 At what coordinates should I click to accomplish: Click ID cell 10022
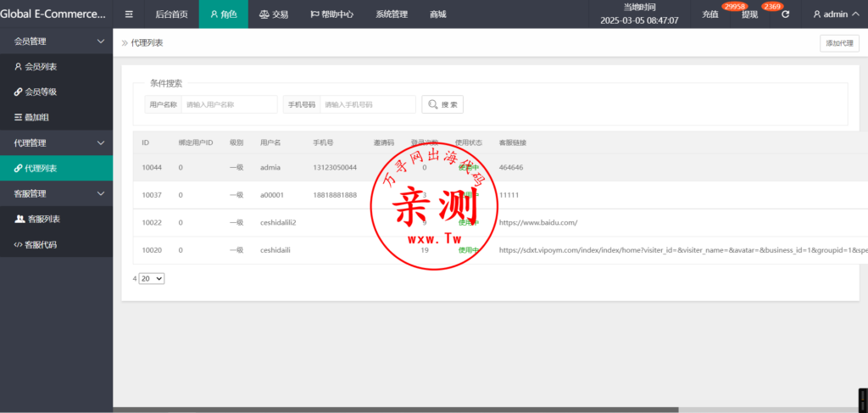tap(152, 222)
